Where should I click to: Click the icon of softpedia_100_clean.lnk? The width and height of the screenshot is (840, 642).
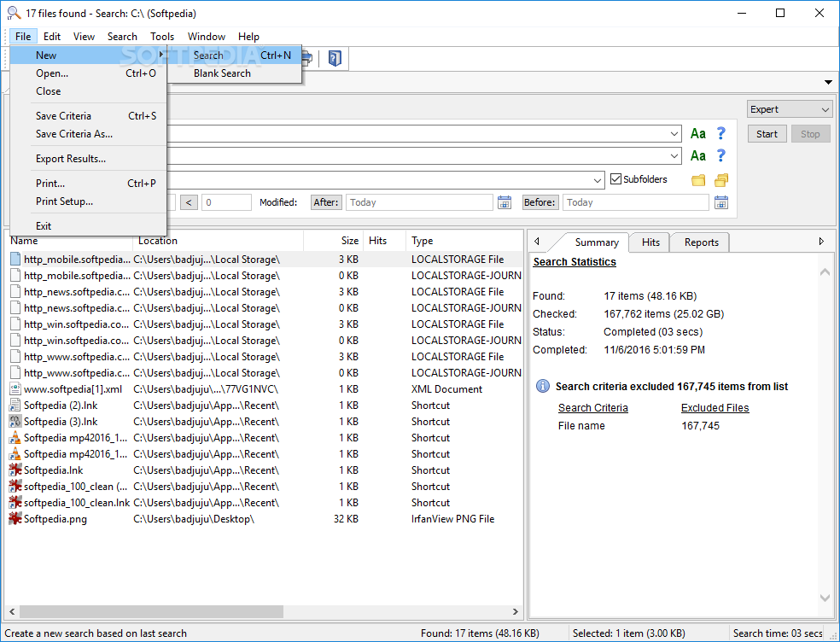click(15, 503)
